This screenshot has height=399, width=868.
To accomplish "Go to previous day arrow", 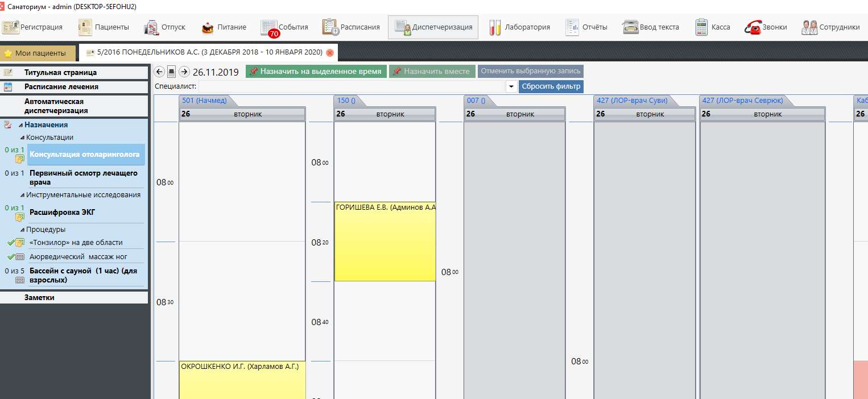I will [159, 72].
